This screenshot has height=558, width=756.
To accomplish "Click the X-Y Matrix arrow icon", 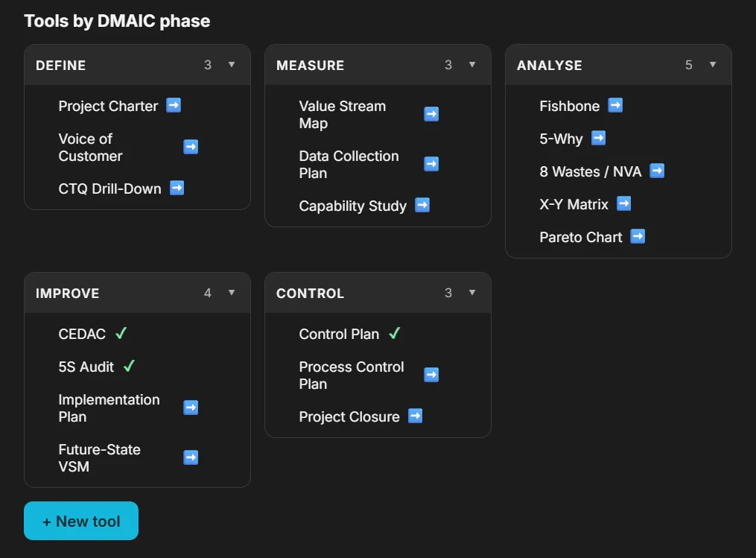I will point(624,203).
